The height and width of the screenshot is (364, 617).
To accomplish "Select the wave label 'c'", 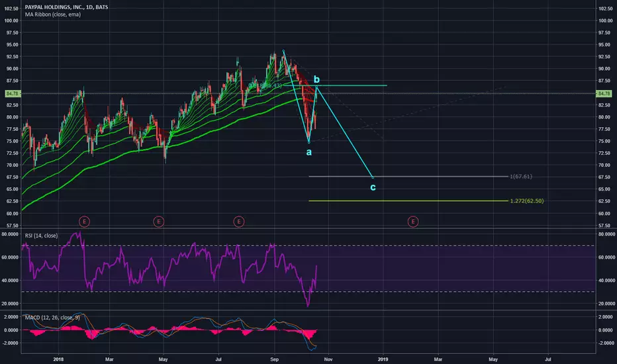I will pyautogui.click(x=373, y=187).
